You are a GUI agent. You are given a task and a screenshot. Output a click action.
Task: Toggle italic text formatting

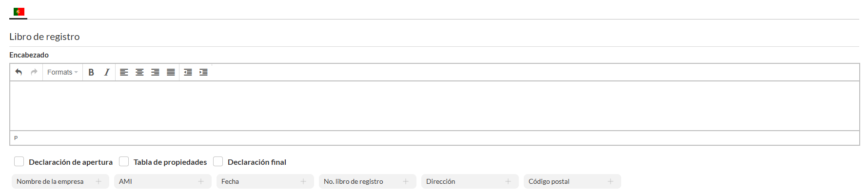tap(107, 72)
